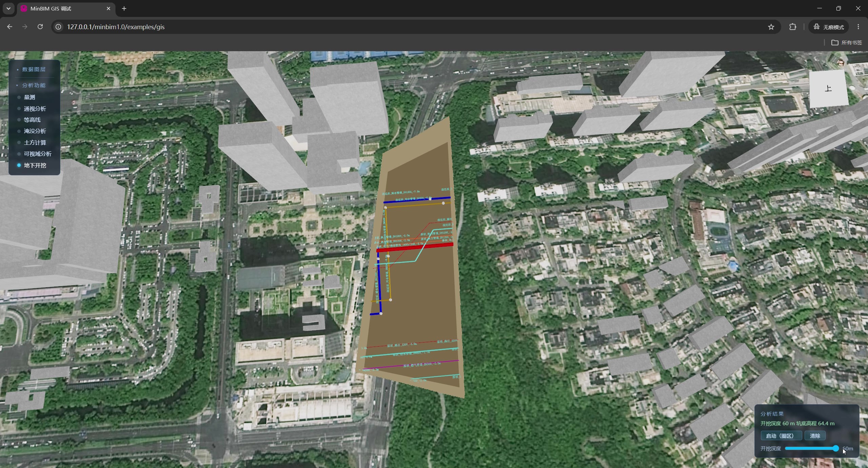
Task: Open the tab search dropdown
Action: tap(8, 8)
